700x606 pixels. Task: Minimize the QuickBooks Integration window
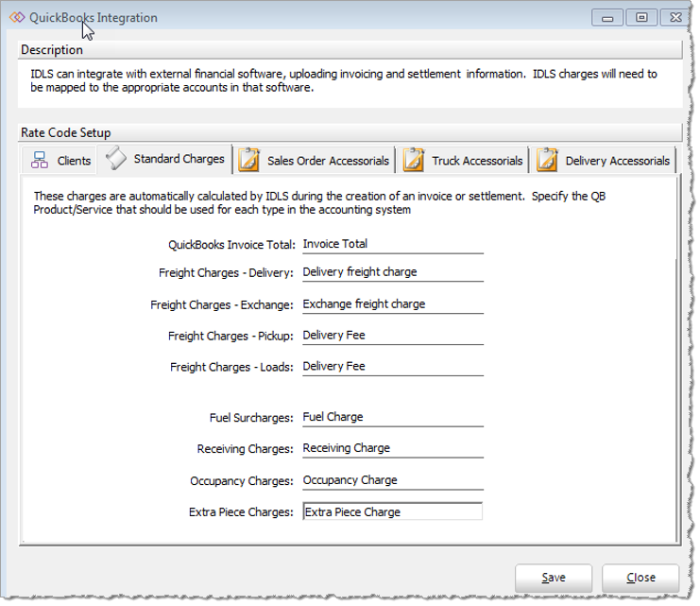point(607,17)
